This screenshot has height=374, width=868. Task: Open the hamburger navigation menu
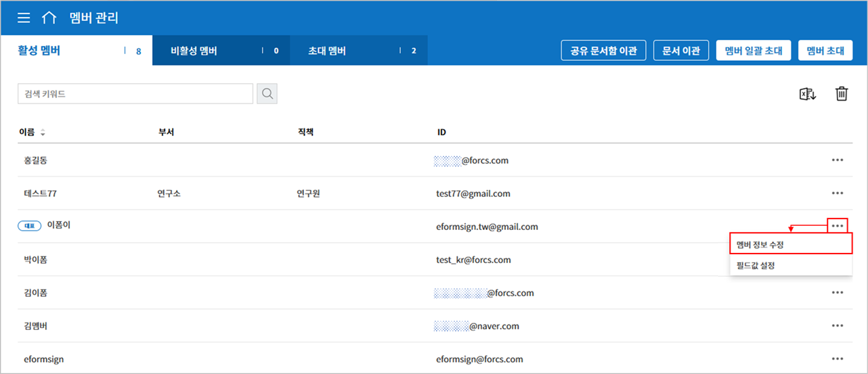24,18
